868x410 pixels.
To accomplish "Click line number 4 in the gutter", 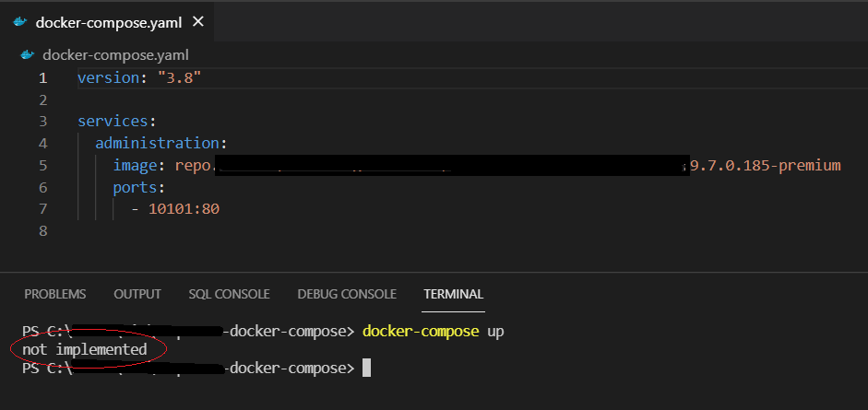I will tap(42, 144).
